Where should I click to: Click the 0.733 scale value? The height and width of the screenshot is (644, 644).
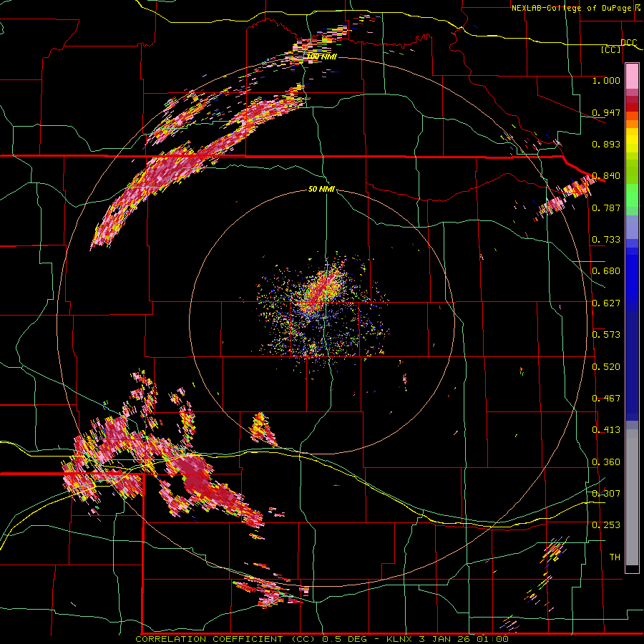click(x=606, y=240)
